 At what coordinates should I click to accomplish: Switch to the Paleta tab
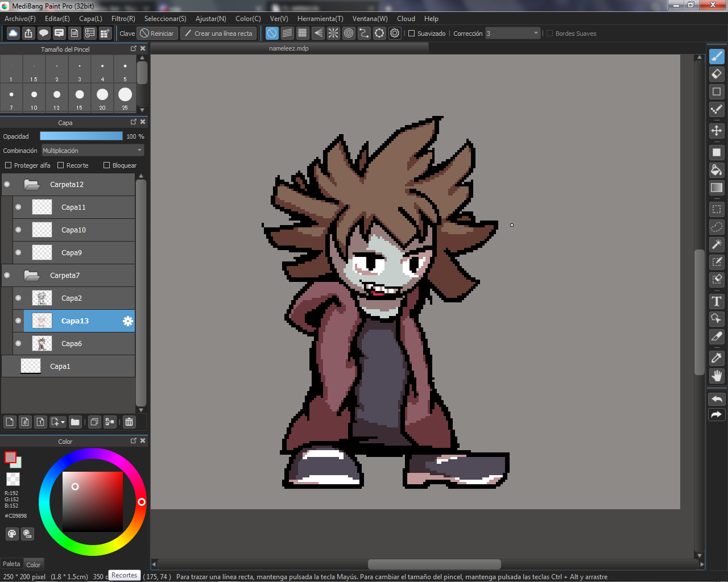point(11,564)
